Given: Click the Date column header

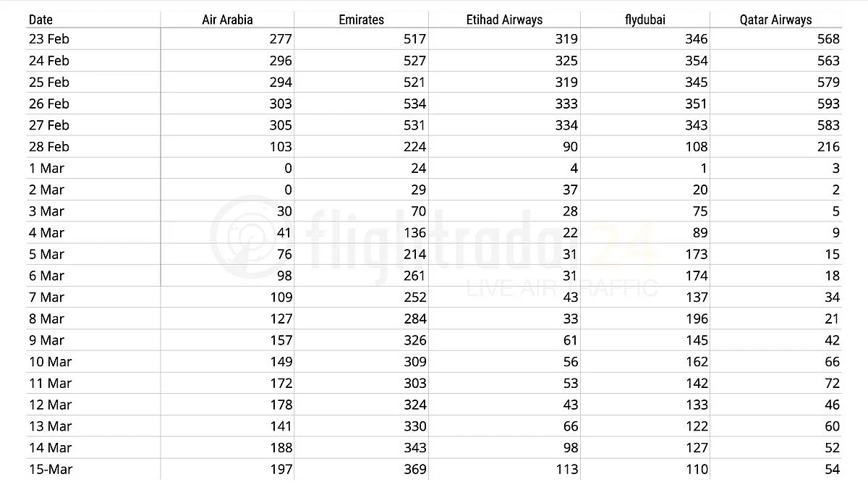Looking at the screenshot, I should [41, 20].
